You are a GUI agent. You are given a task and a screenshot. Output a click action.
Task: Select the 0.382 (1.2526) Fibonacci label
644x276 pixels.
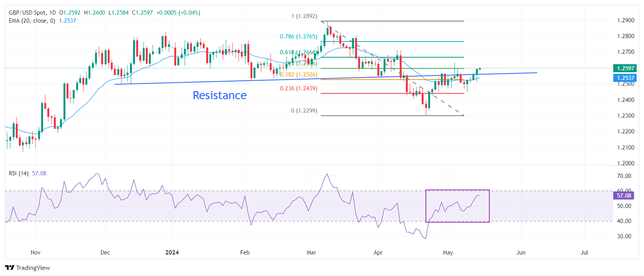[x=299, y=75]
